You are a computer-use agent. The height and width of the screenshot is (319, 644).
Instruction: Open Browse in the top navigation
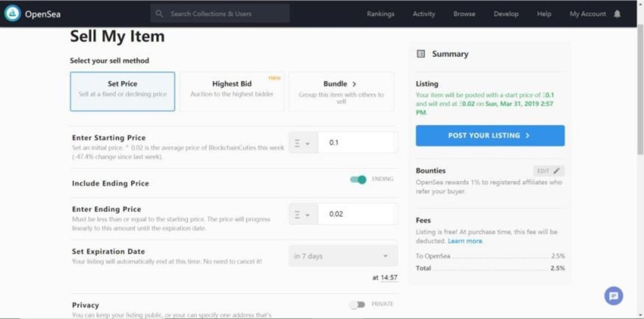tap(464, 14)
